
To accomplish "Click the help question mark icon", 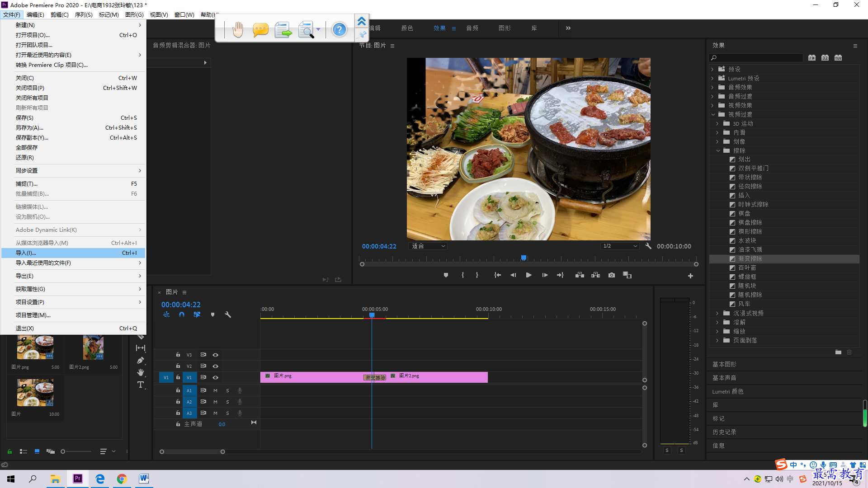I will tap(339, 30).
